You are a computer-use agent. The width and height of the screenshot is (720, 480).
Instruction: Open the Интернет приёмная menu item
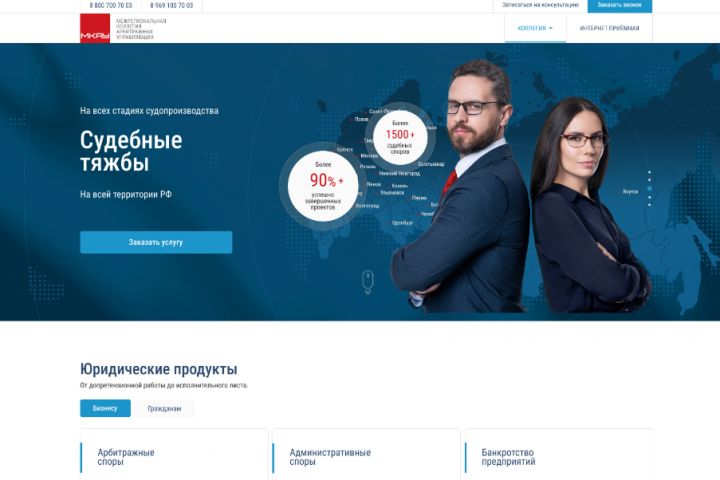pos(609,28)
